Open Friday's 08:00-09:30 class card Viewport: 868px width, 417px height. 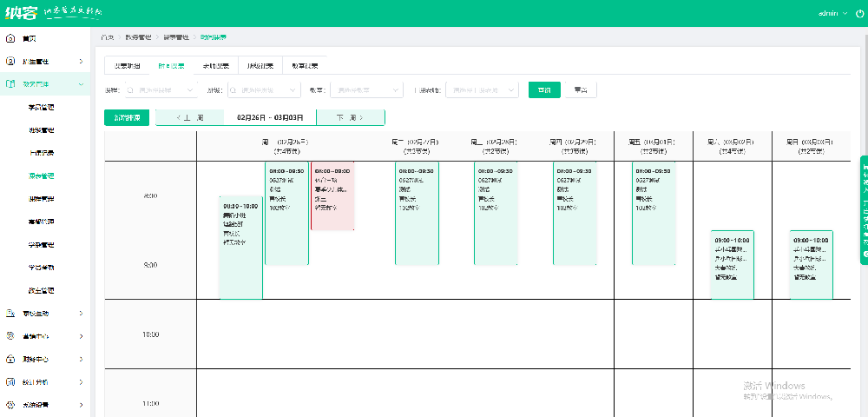tap(654, 213)
